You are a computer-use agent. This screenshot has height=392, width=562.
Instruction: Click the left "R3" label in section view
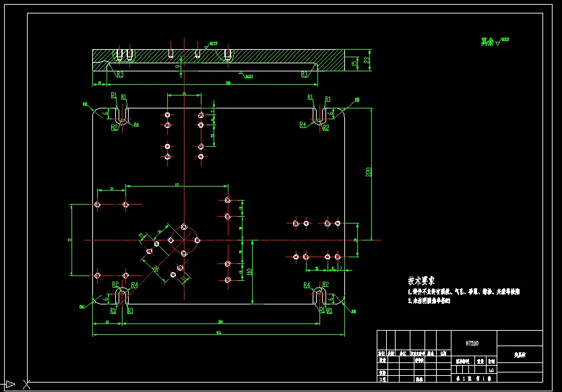coord(120,75)
